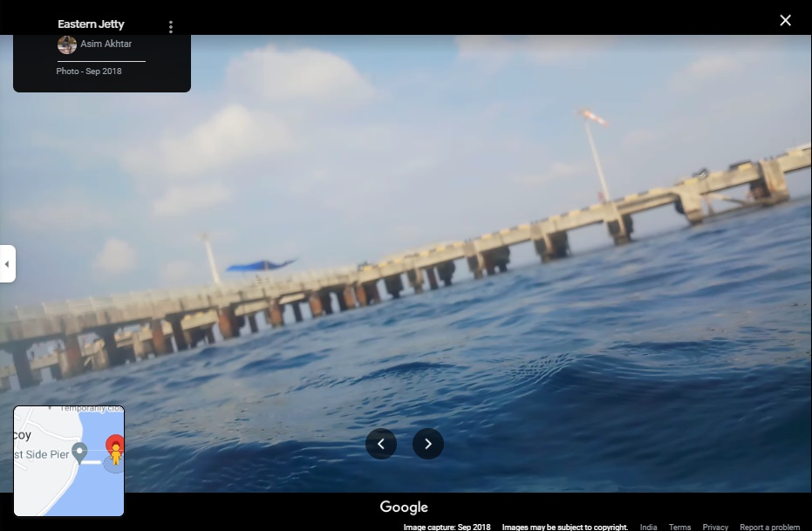Open the Privacy link
This screenshot has width=812, height=531.
click(715, 527)
